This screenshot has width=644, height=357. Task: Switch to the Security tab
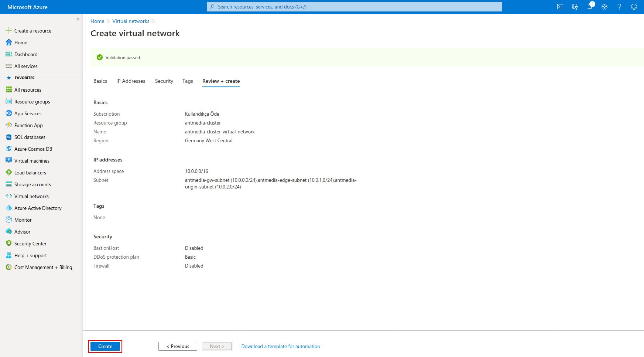pyautogui.click(x=164, y=81)
